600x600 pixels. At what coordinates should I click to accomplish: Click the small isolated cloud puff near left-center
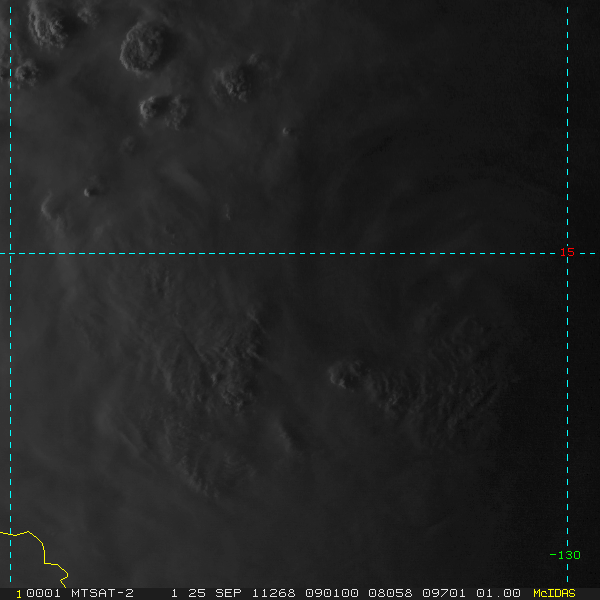coord(91,191)
